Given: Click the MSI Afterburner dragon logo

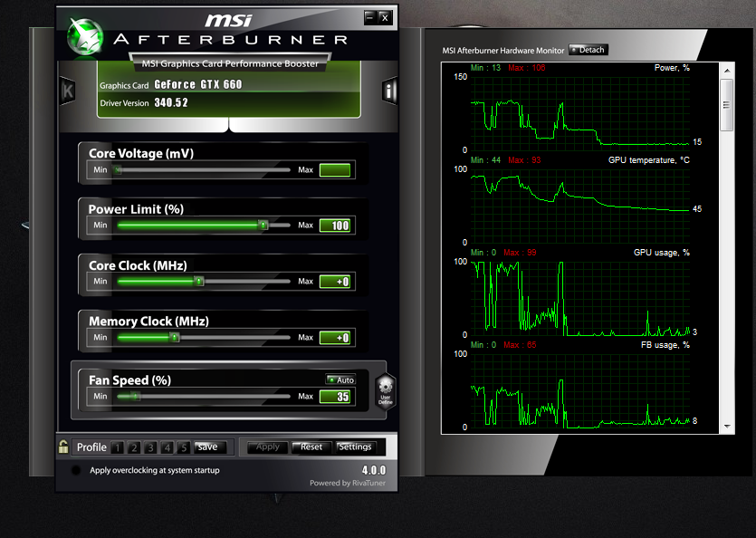Looking at the screenshot, I should point(85,36).
